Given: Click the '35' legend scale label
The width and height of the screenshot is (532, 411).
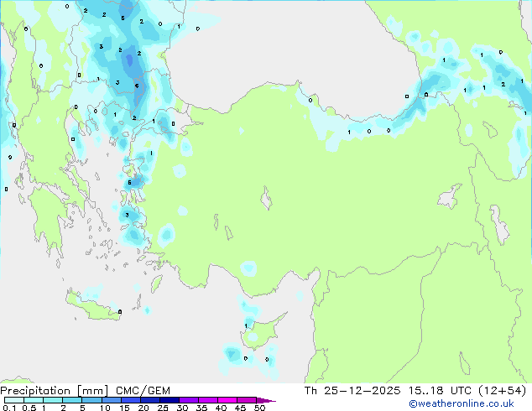Looking at the screenshot, I should point(201,408).
